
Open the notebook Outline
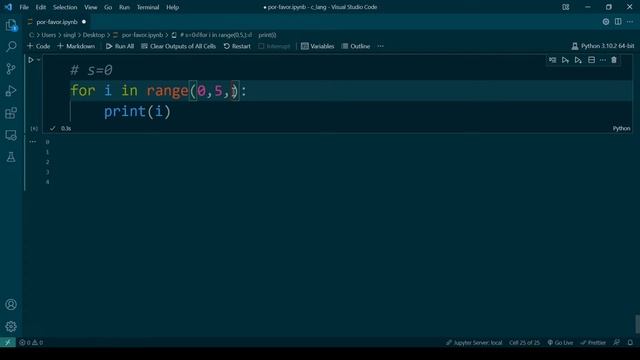[x=356, y=46]
